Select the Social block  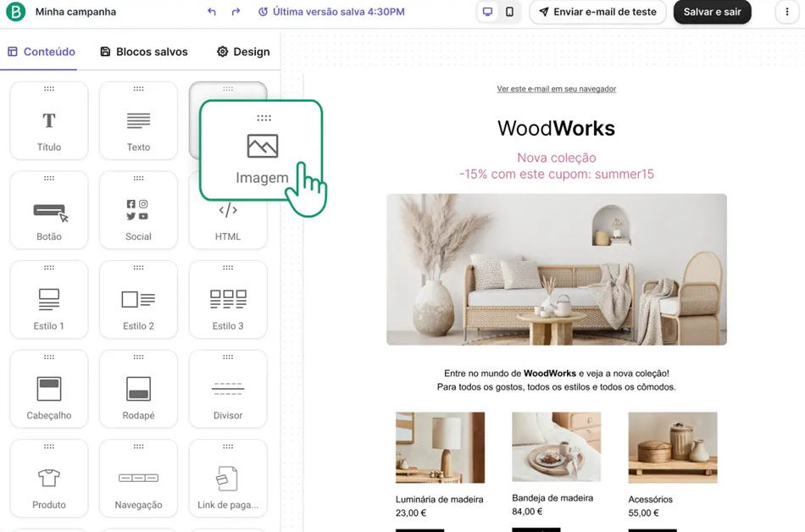tap(138, 210)
